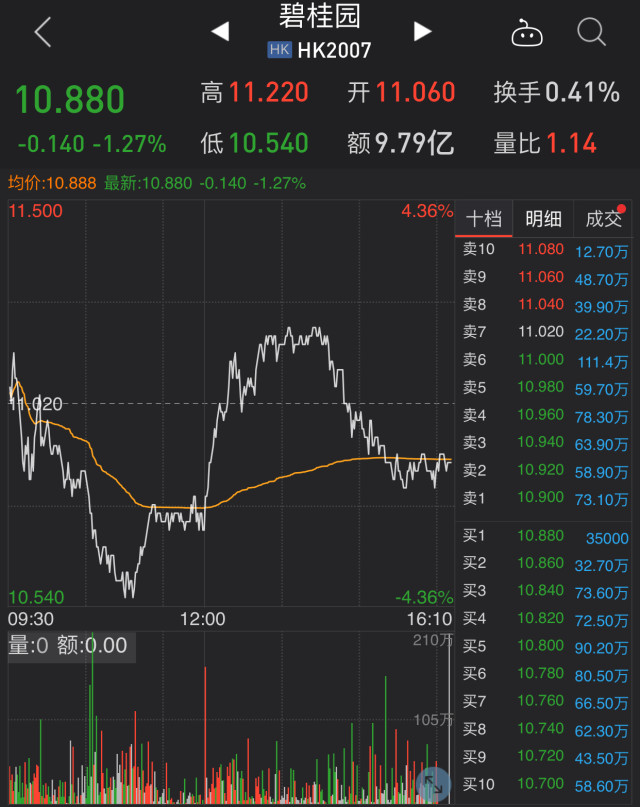Go to next stock with right triangle
Image resolution: width=640 pixels, height=807 pixels.
422,31
